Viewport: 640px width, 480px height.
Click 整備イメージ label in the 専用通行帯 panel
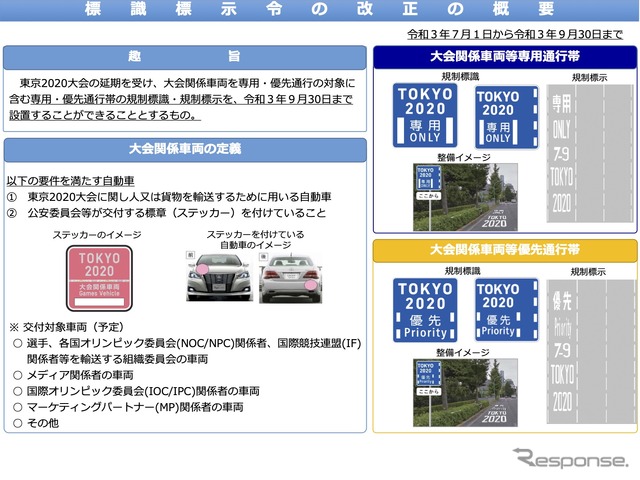point(464,157)
